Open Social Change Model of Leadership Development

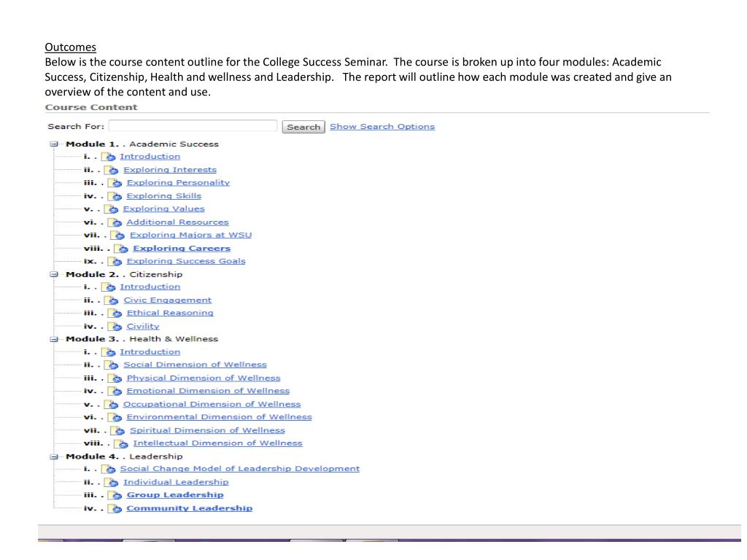pos(240,469)
